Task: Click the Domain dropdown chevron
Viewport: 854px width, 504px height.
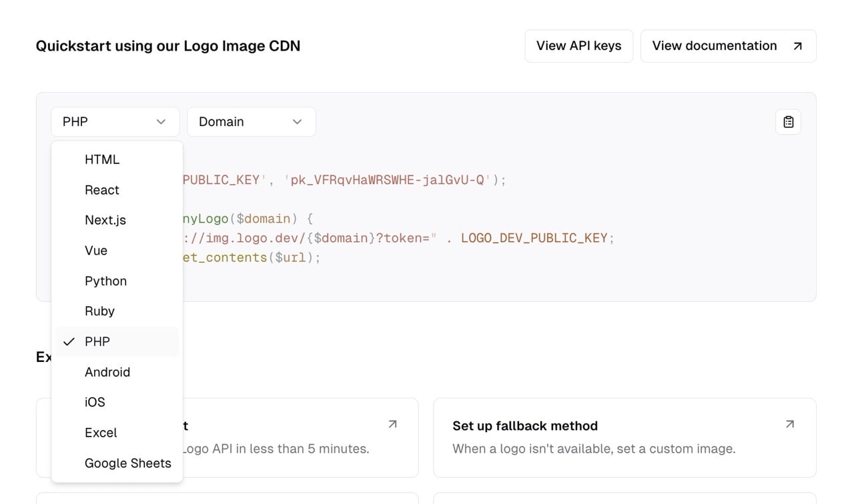Action: 298,122
